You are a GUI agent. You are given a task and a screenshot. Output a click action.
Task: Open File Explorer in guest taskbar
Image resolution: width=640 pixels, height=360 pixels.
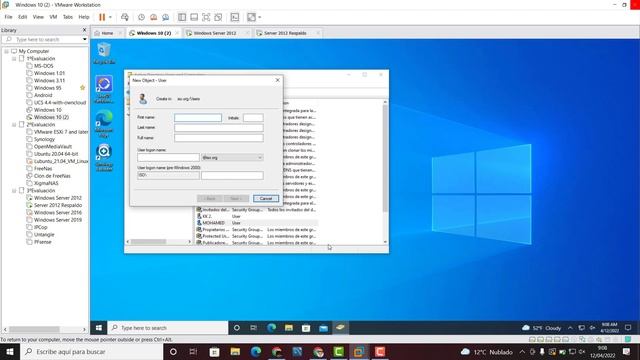(x=289, y=328)
